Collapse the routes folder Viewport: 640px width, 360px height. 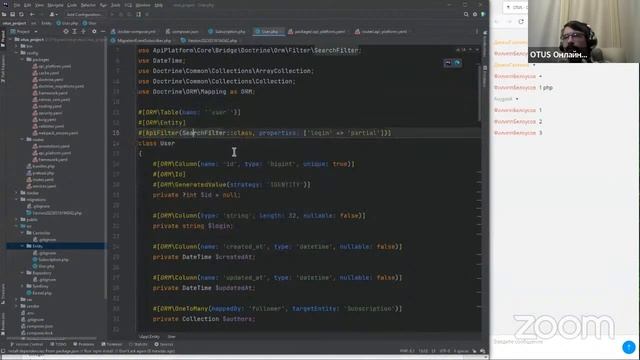point(22,140)
